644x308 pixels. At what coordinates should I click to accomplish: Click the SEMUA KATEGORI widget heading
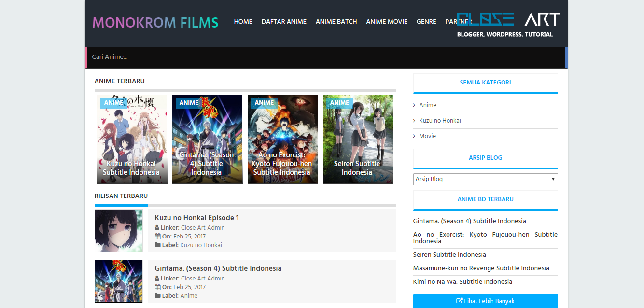pyautogui.click(x=485, y=83)
